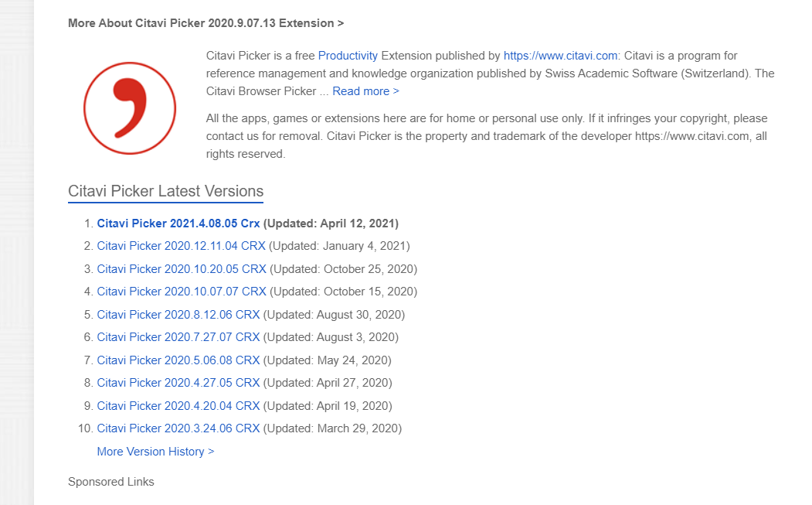Open the Productivity category link
The height and width of the screenshot is (505, 812).
(x=348, y=56)
